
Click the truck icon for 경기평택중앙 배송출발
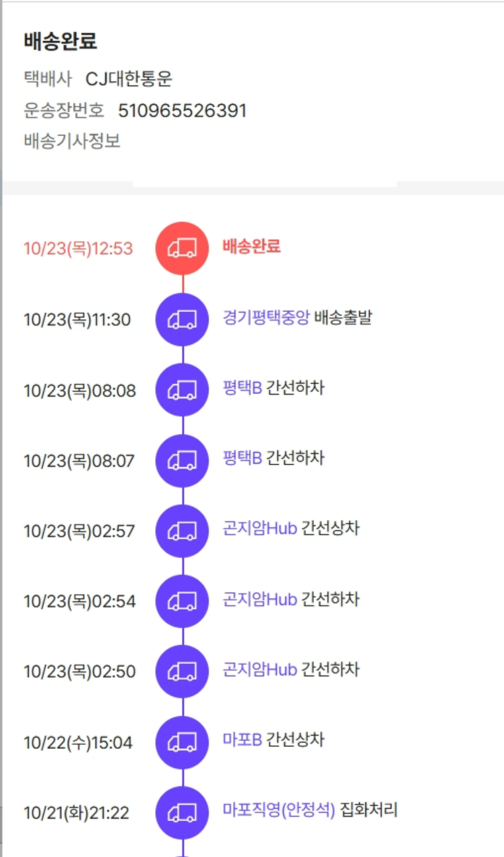point(182,319)
